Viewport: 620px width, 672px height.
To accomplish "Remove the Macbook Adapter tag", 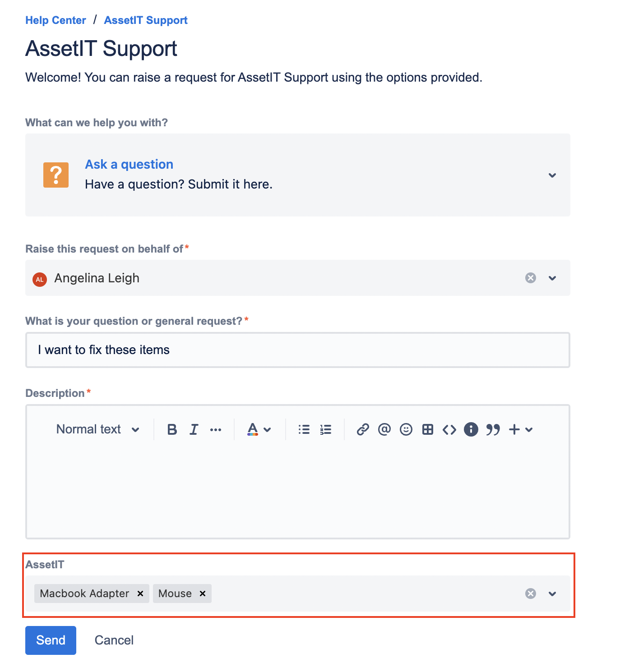I will [140, 594].
